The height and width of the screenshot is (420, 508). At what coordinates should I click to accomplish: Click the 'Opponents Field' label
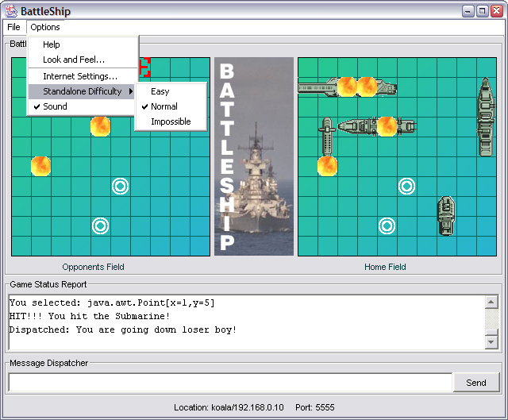94,267
